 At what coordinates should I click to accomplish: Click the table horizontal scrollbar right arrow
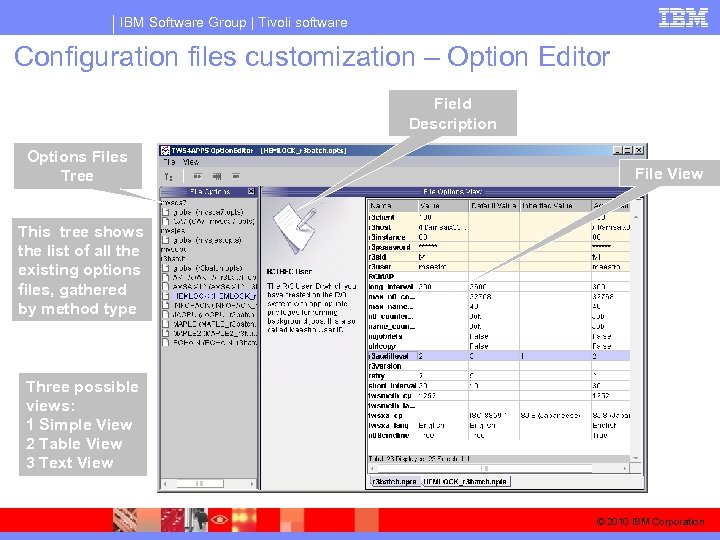point(625,468)
